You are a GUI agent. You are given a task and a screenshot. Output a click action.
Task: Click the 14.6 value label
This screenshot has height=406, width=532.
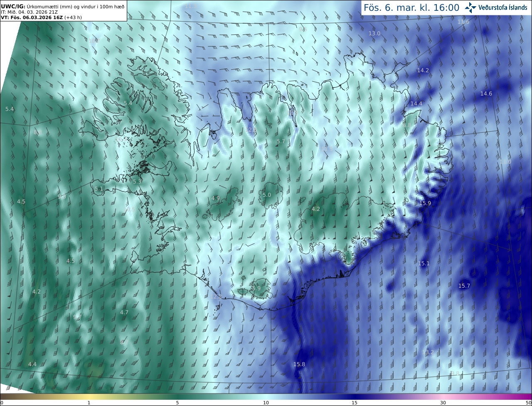[x=486, y=94]
